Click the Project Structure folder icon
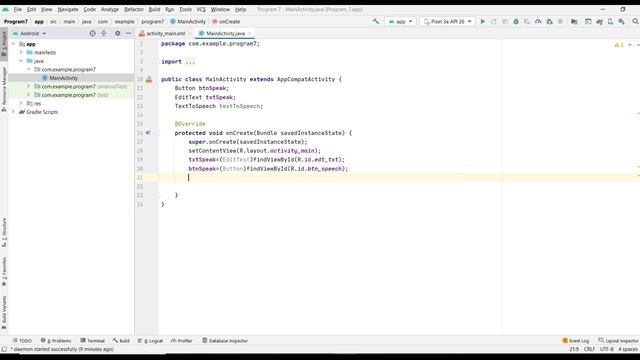Screen dimensions: 640x360 (x=574, y=21)
